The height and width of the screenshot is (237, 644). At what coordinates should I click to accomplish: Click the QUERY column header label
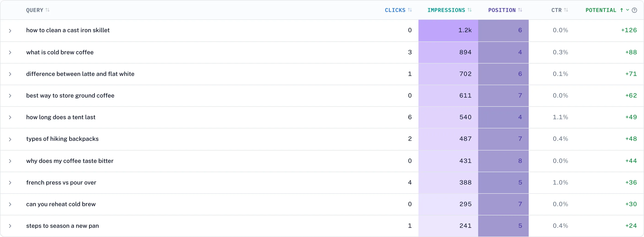[35, 10]
